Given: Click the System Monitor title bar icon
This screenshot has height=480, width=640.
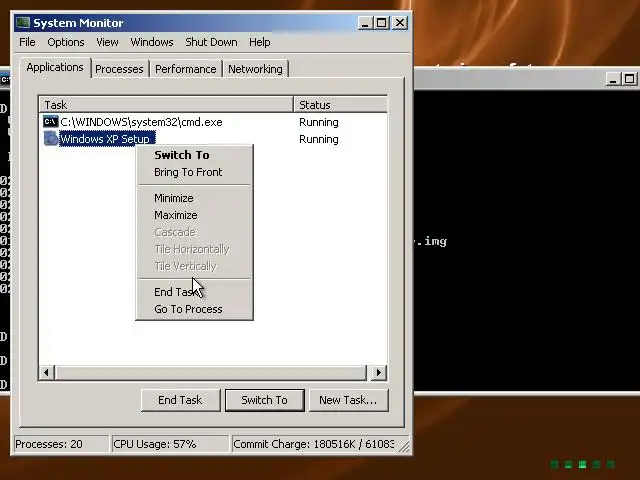Looking at the screenshot, I should [x=22, y=23].
